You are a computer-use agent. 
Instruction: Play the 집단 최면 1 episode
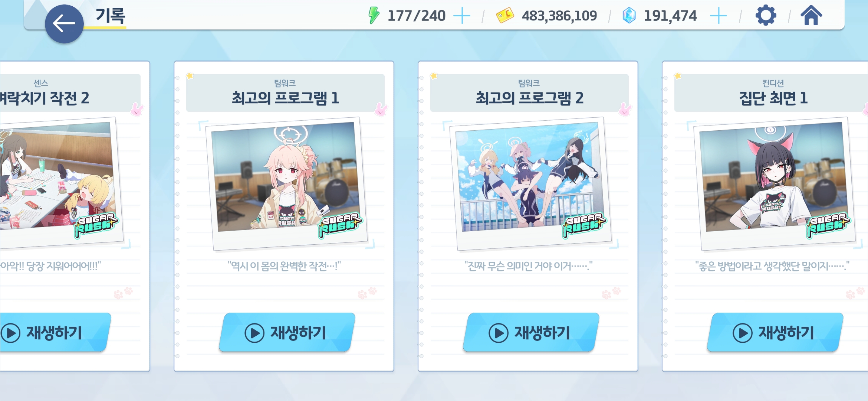[x=775, y=332]
